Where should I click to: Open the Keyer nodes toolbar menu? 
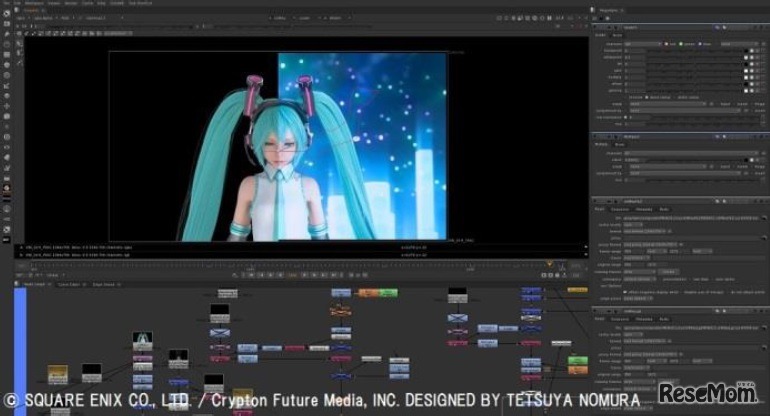6,85
